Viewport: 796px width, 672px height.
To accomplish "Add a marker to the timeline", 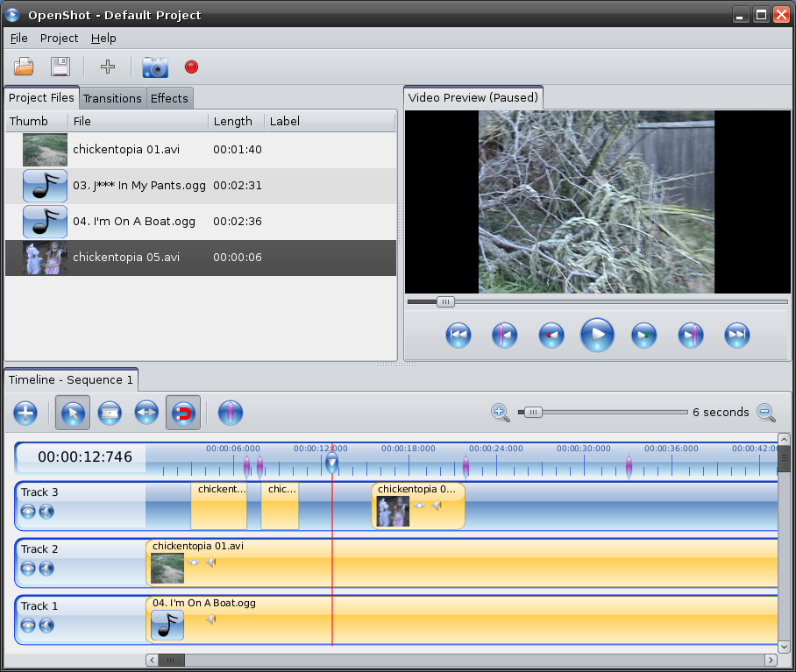I will click(230, 413).
